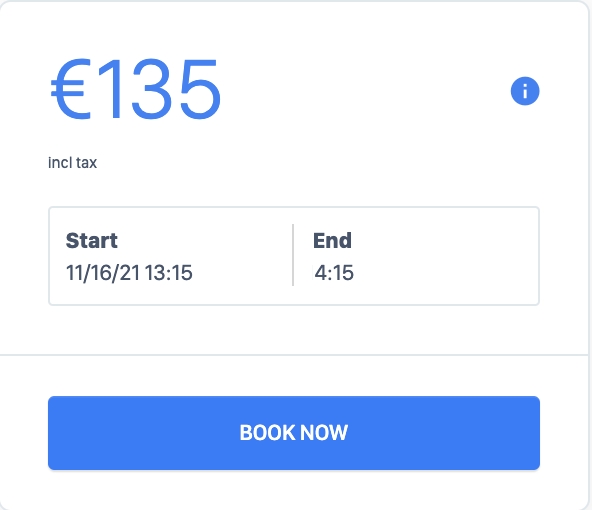Select the End time 4:15 value
This screenshot has height=510, width=592.
334,273
